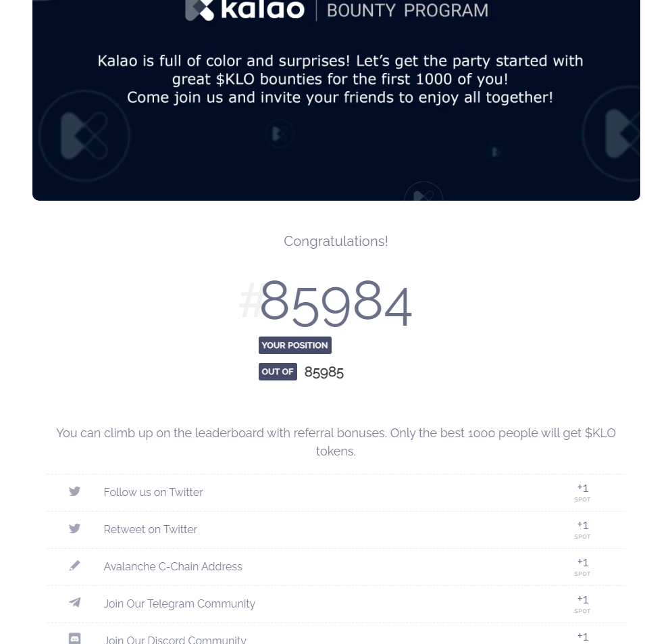
Task: Click the position number 85984
Action: pos(336,303)
